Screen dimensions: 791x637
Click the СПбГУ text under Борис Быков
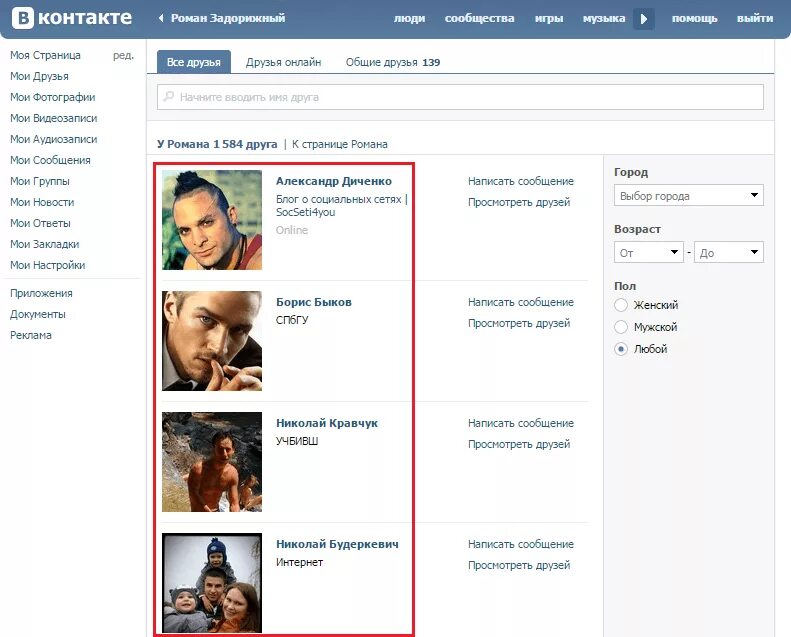point(292,320)
